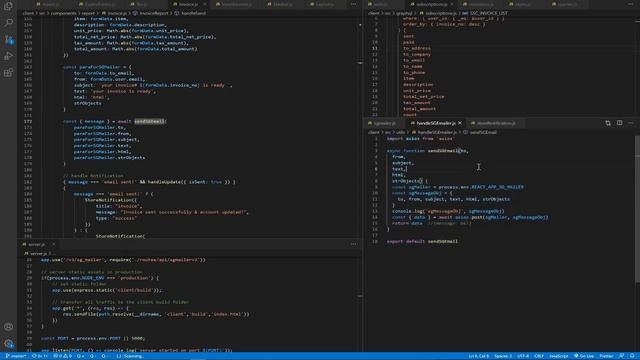Click 'export default sendSGEmail' line

422,241
